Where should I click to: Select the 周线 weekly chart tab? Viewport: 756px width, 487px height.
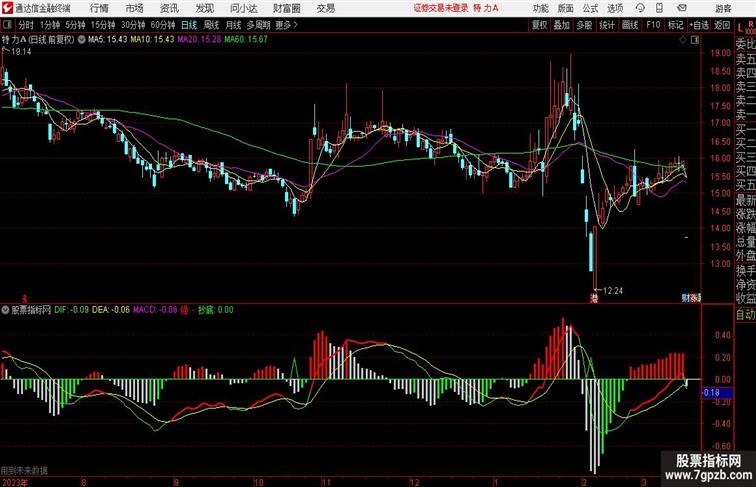pos(211,25)
